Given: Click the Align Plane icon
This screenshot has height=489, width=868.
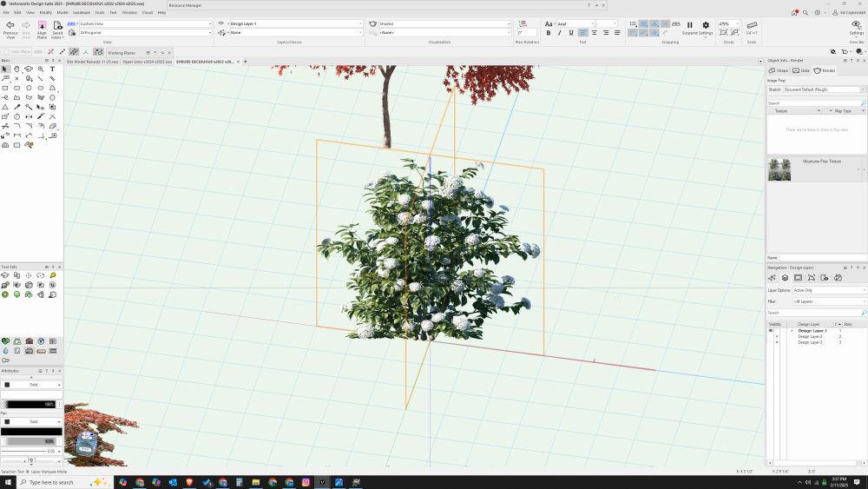Looking at the screenshot, I should coord(42,26).
